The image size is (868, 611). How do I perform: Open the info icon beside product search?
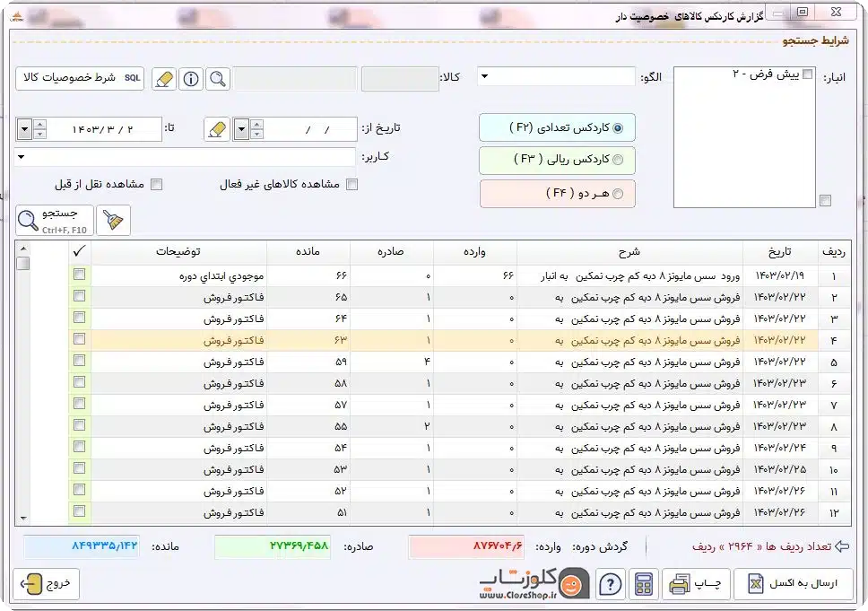click(x=191, y=79)
